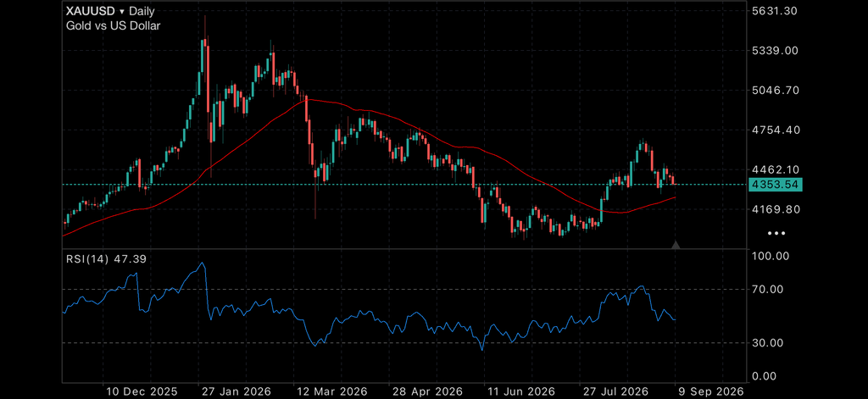Click the 5631.30 price axis label
868x399 pixels.
coord(775,10)
